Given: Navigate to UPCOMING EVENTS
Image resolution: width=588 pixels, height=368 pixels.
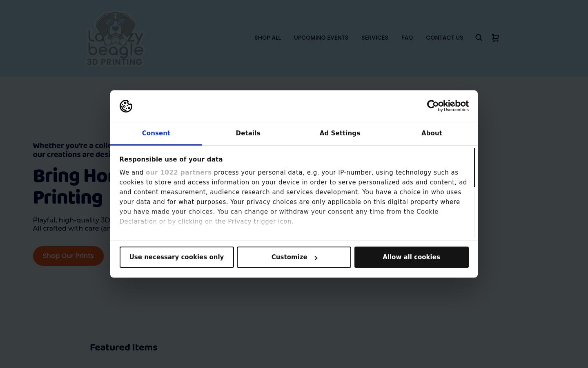Looking at the screenshot, I should click(321, 38).
